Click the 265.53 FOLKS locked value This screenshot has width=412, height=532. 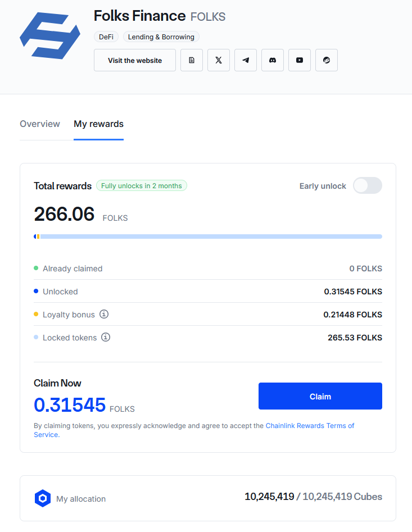pyautogui.click(x=355, y=338)
